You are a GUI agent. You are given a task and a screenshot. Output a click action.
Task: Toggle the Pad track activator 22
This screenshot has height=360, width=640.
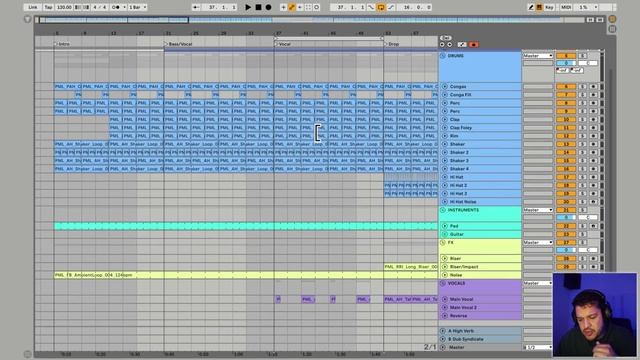click(x=566, y=226)
